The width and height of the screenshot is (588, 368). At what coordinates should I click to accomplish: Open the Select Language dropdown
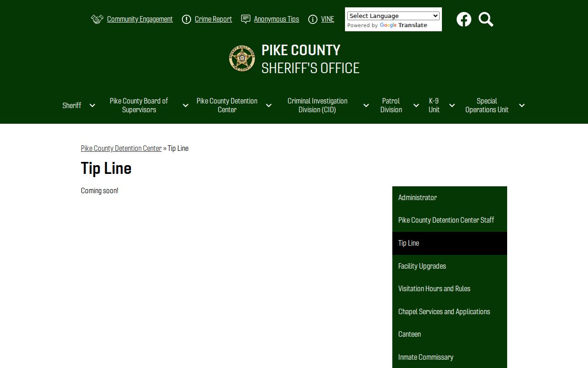(393, 16)
